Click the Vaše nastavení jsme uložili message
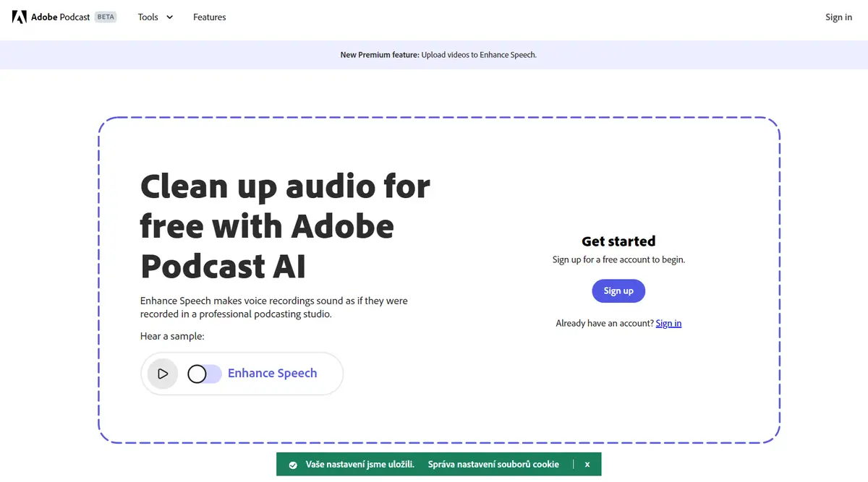This screenshot has height=482, width=868. [x=359, y=464]
